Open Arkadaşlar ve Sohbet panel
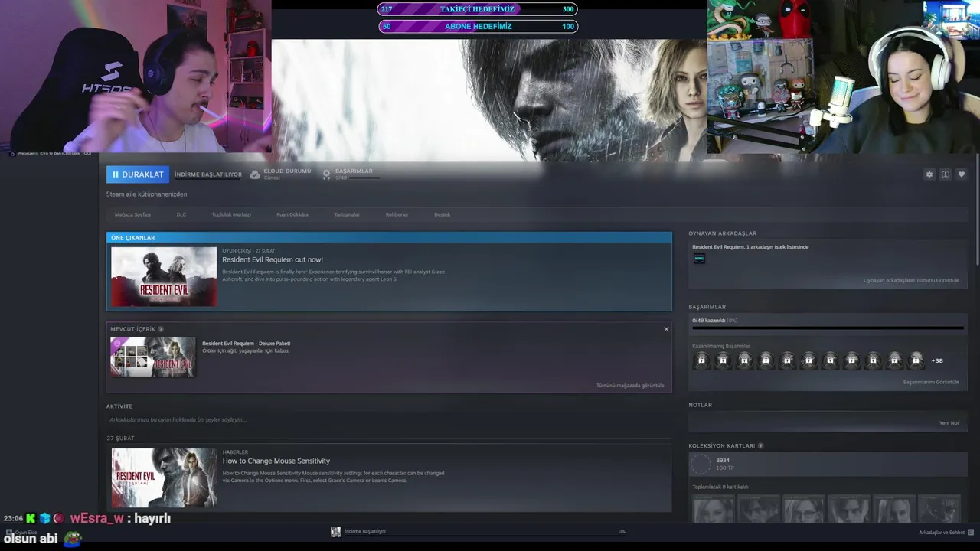Image resolution: width=980 pixels, height=551 pixels. pos(942,533)
